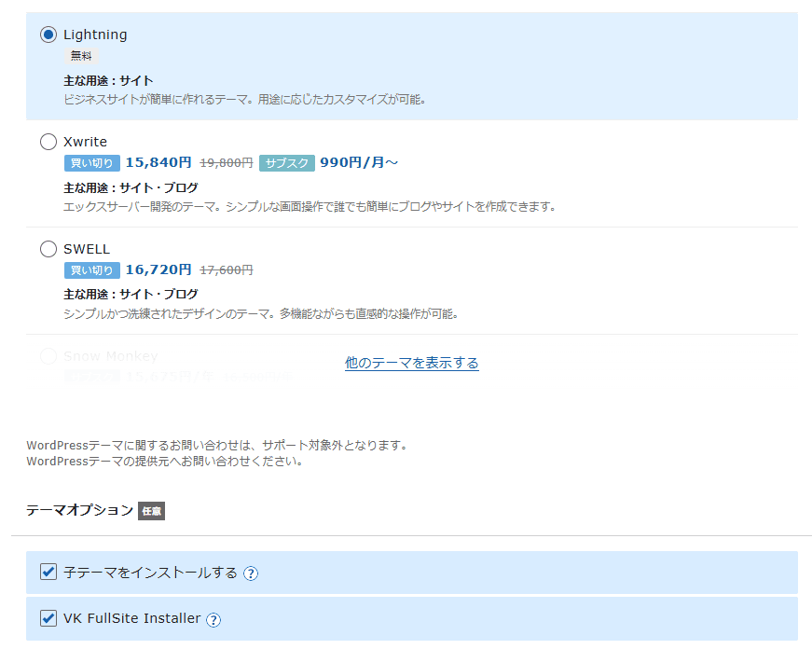Click the Lightning description starting ビジネスサイト

pyautogui.click(x=244, y=100)
